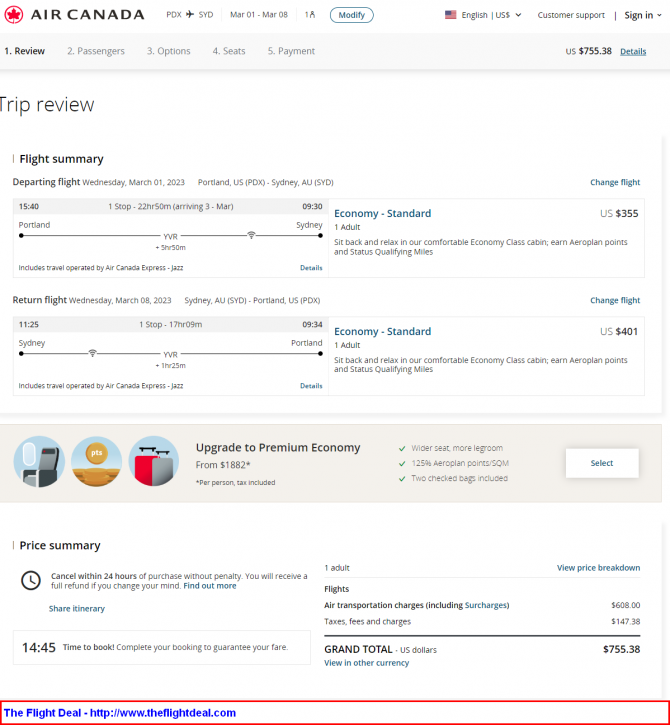670x725 pixels.
Task: Open the Sign in dropdown
Action: [x=643, y=15]
